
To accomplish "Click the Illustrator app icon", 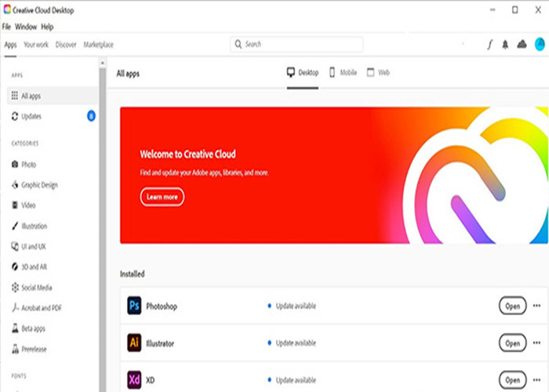I will tap(134, 343).
